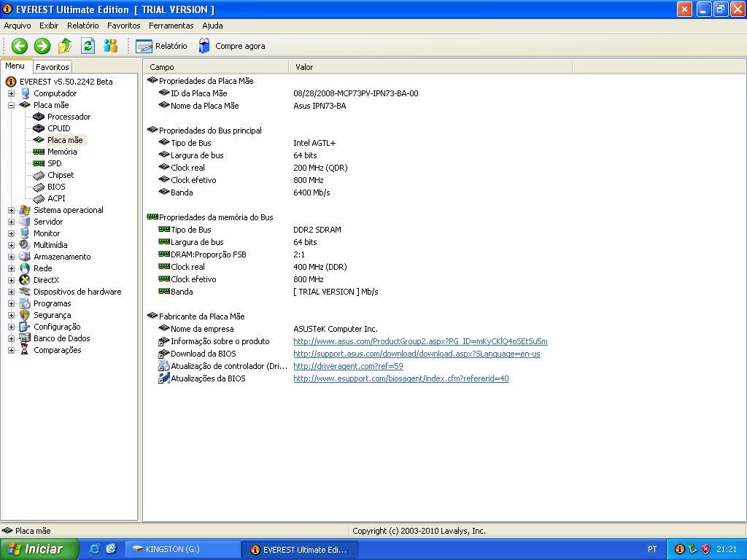Click the Dispositivos de hardware icon
Screen dimensions: 747x560
tap(25, 292)
